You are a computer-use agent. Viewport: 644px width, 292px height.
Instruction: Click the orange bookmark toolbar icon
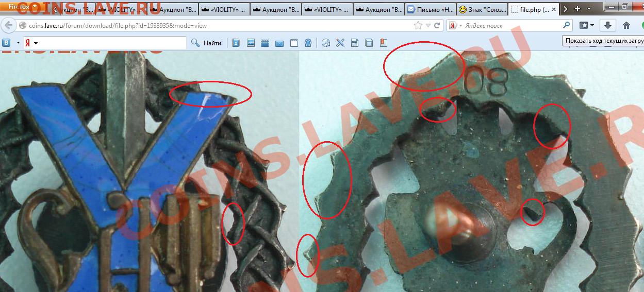pyautogui.click(x=383, y=43)
